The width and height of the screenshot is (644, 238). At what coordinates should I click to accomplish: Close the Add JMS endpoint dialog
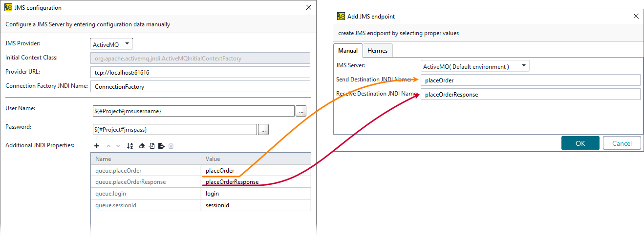coord(636,16)
